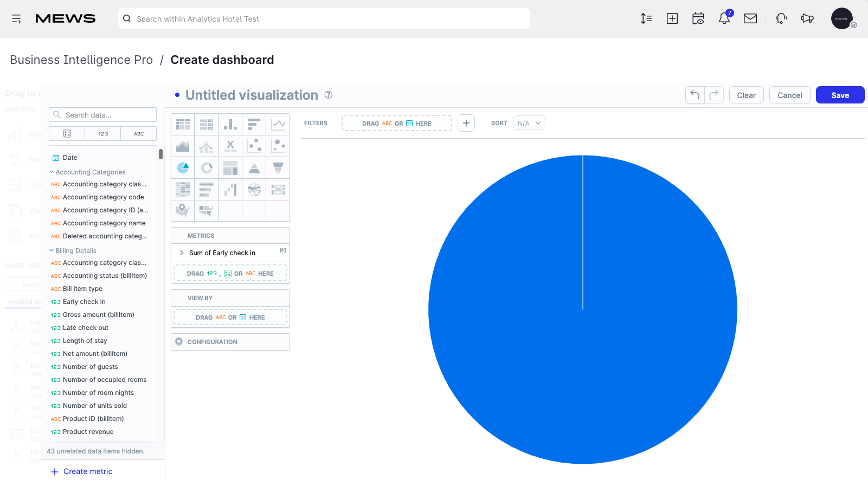Select the Sankey diagram type
Screen dimensions: 868x480
[x=278, y=189]
